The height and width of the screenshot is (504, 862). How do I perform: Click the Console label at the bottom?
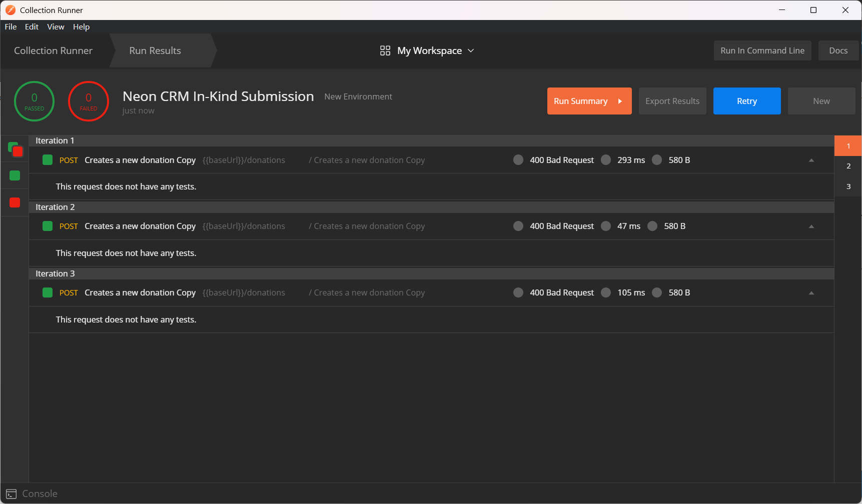(x=40, y=494)
